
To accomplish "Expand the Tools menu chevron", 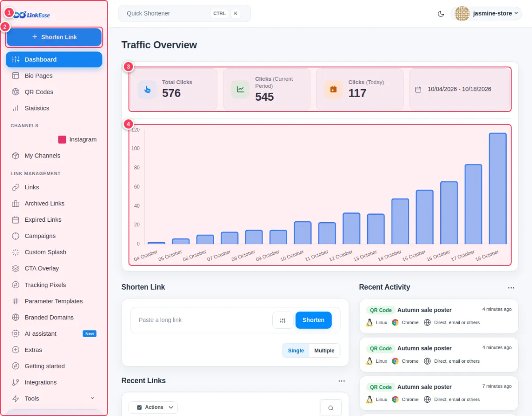I will point(92,398).
